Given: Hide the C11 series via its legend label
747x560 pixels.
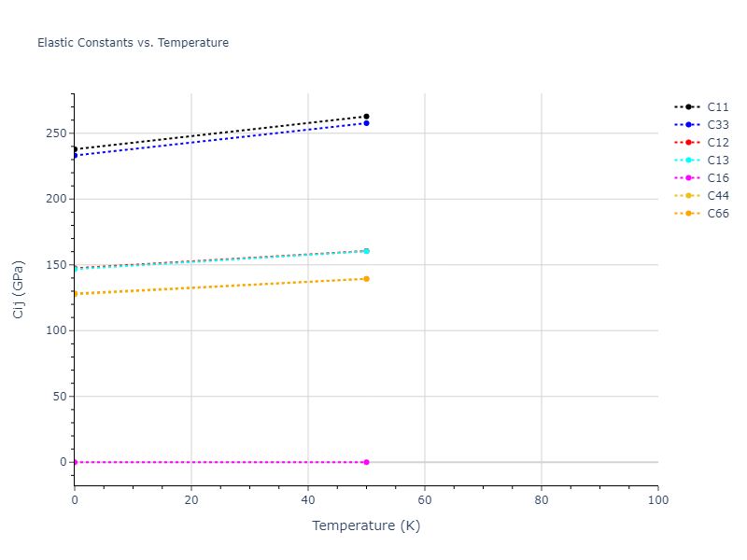Looking at the screenshot, I should click(x=718, y=107).
